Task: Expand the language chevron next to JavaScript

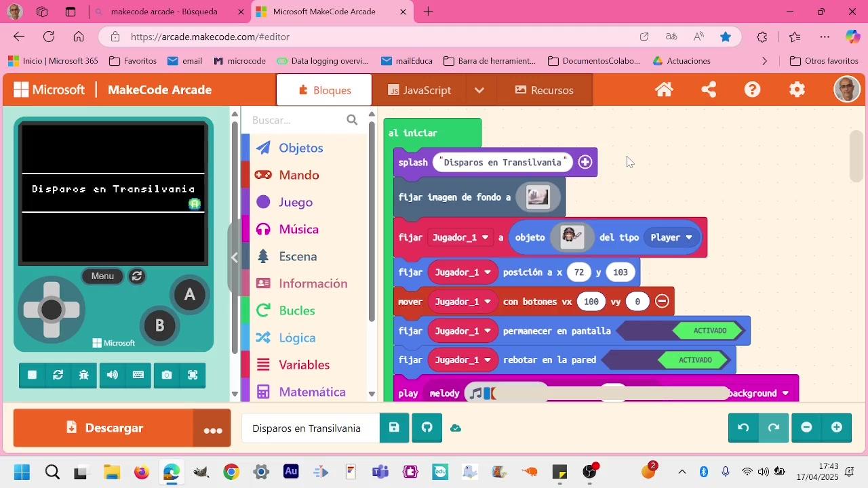Action: click(479, 90)
